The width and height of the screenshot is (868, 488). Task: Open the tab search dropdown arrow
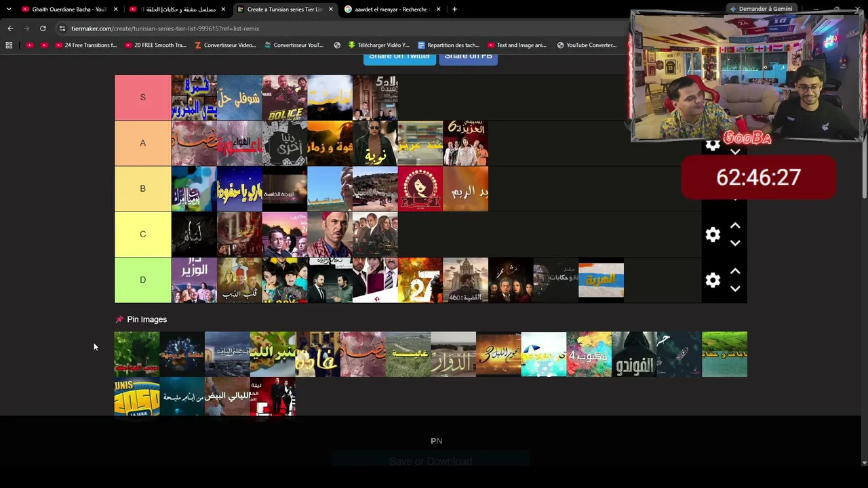pyautogui.click(x=9, y=9)
